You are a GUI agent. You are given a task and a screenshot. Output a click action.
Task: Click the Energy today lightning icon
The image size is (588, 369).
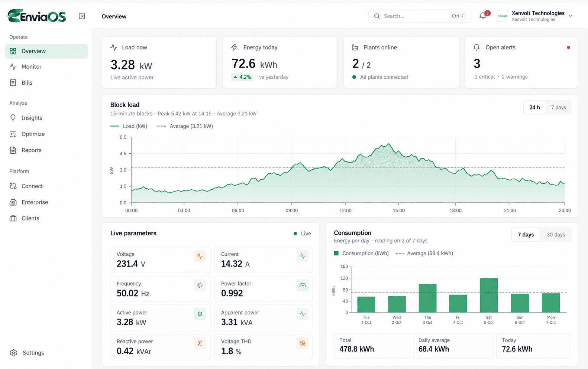pos(234,47)
